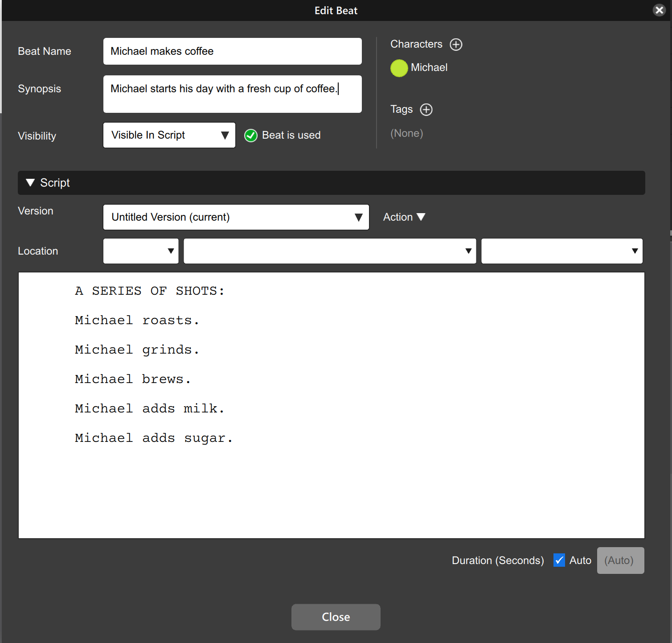This screenshot has width=672, height=643.
Task: Open the first small Location dropdown
Action: [x=141, y=251]
